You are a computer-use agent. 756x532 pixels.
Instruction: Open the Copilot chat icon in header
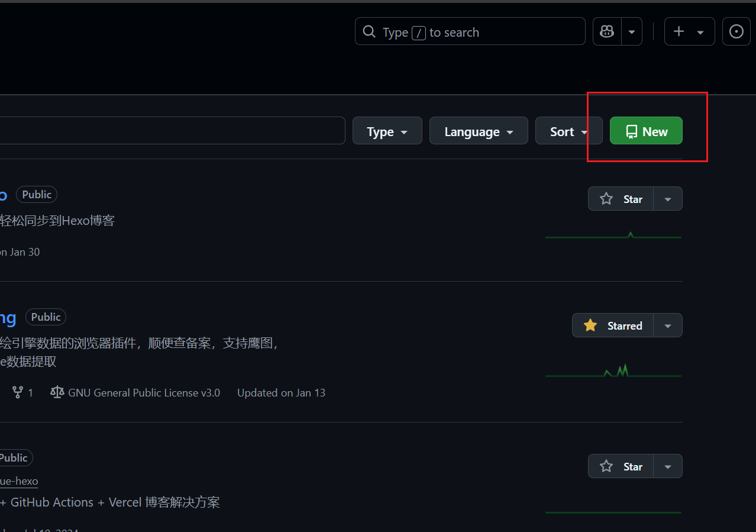607,31
